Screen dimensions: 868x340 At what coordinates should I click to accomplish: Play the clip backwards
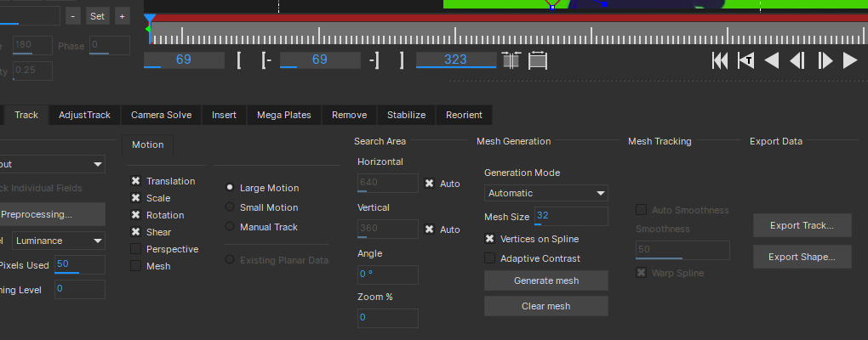pos(772,60)
